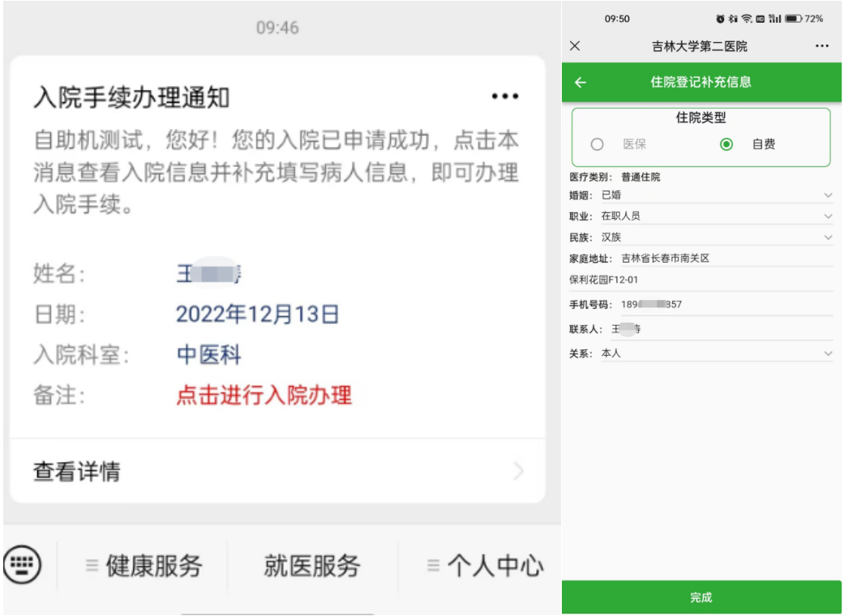Select the 自费 radio option

point(726,144)
